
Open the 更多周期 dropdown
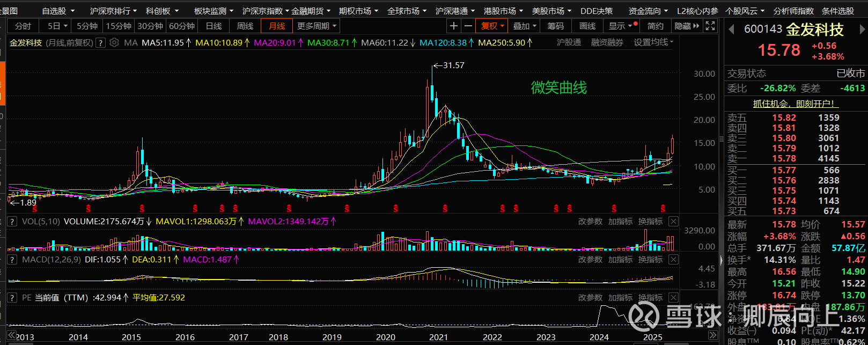point(317,26)
